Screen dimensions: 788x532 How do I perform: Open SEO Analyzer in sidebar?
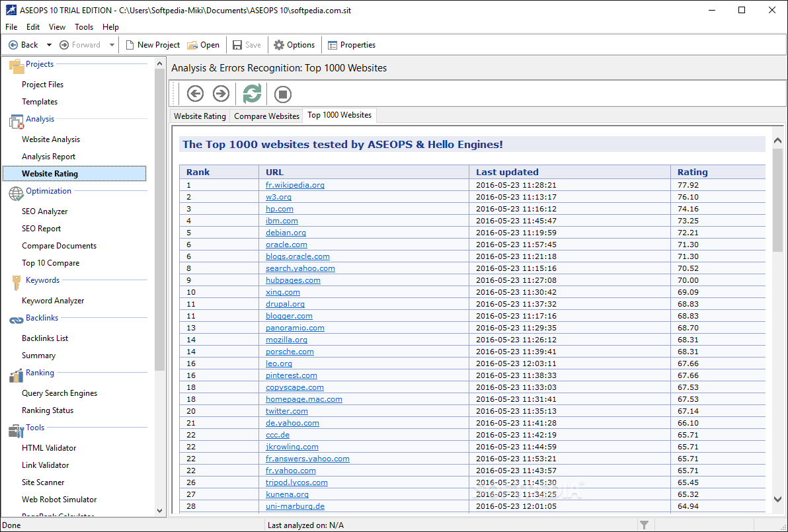45,211
